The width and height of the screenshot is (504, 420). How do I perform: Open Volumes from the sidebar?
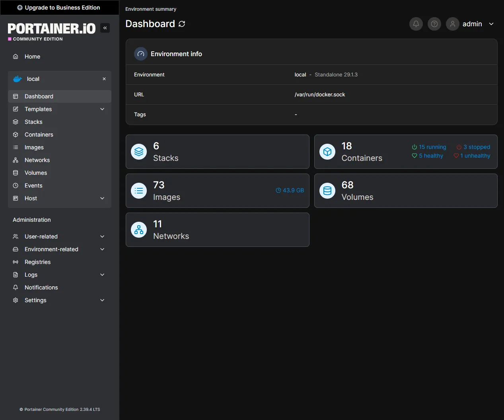click(60, 173)
